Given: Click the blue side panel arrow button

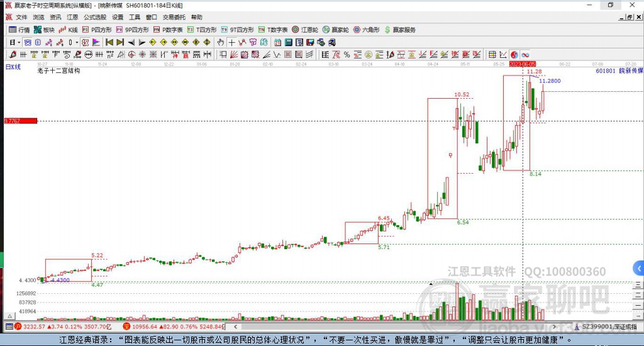Looking at the screenshot, I should coord(638,269).
